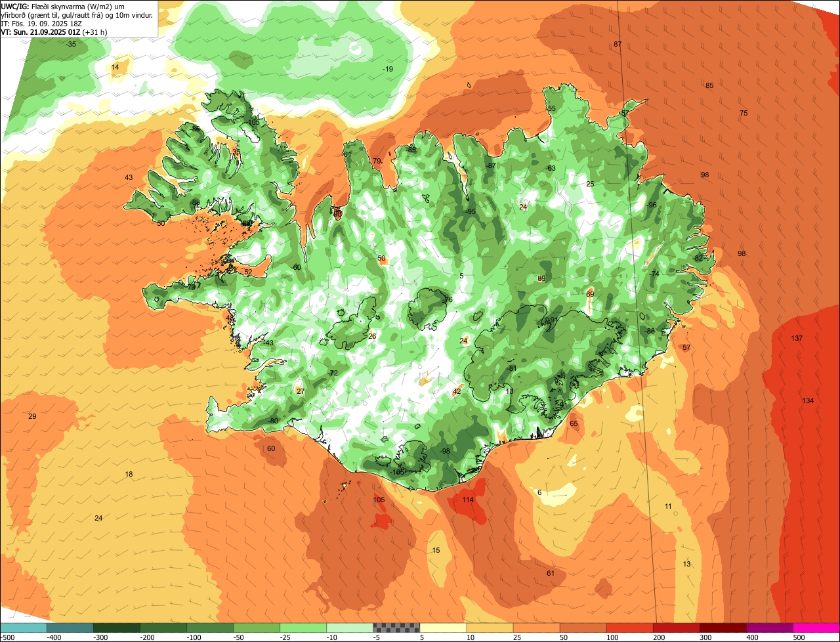The width and height of the screenshot is (840, 642).
Task: Click the -100 to -50 legend swatch
Action: (209, 628)
